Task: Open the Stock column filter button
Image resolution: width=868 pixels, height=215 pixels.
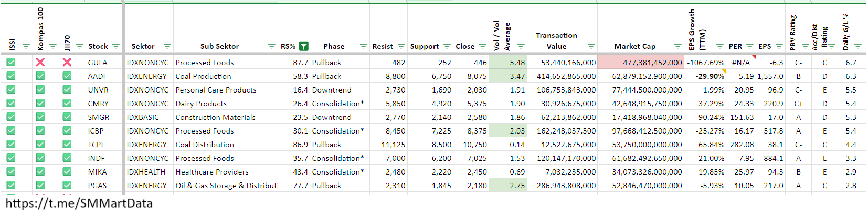Action: click(x=116, y=46)
